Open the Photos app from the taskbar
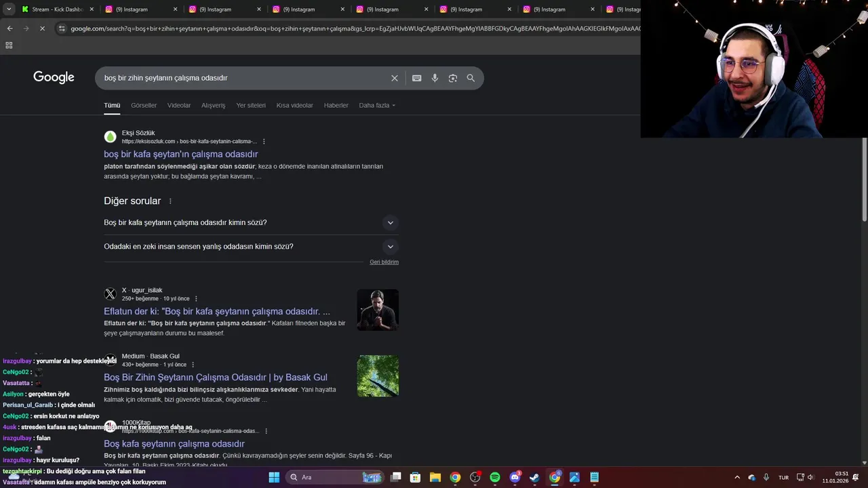868x488 pixels. point(574,477)
